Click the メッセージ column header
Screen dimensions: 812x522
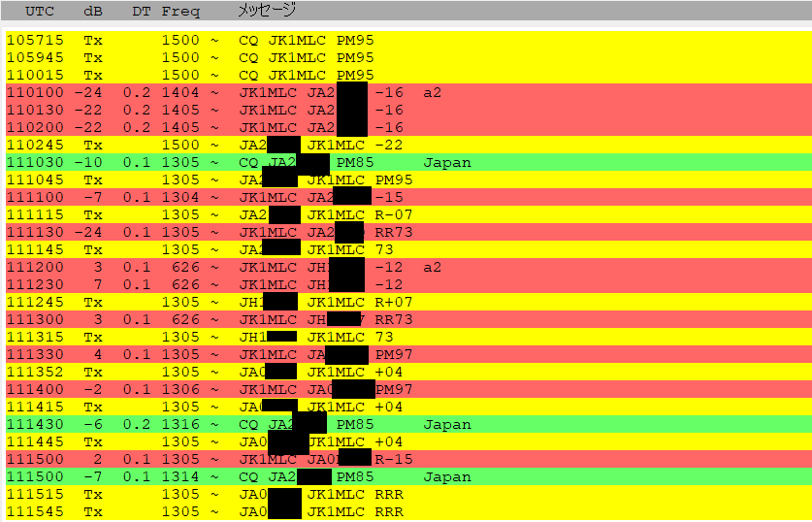click(267, 12)
